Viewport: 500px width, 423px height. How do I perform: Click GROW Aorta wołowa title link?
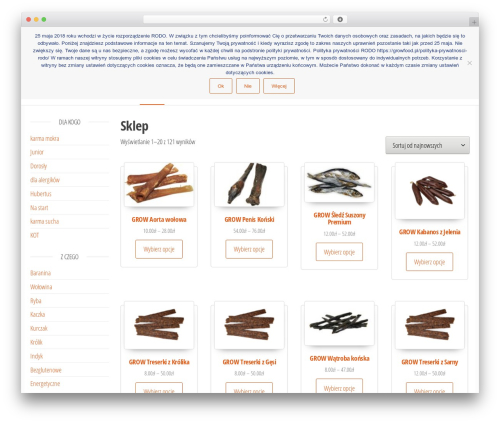(159, 219)
